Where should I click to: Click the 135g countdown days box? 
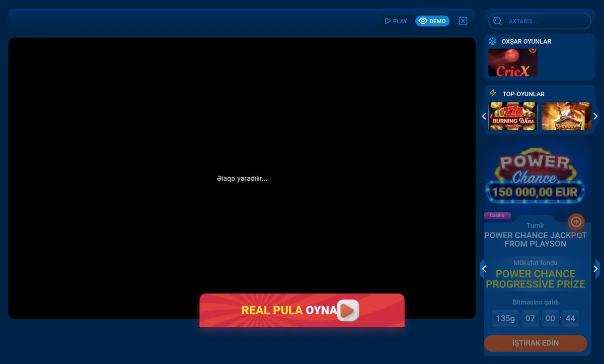pos(505,318)
